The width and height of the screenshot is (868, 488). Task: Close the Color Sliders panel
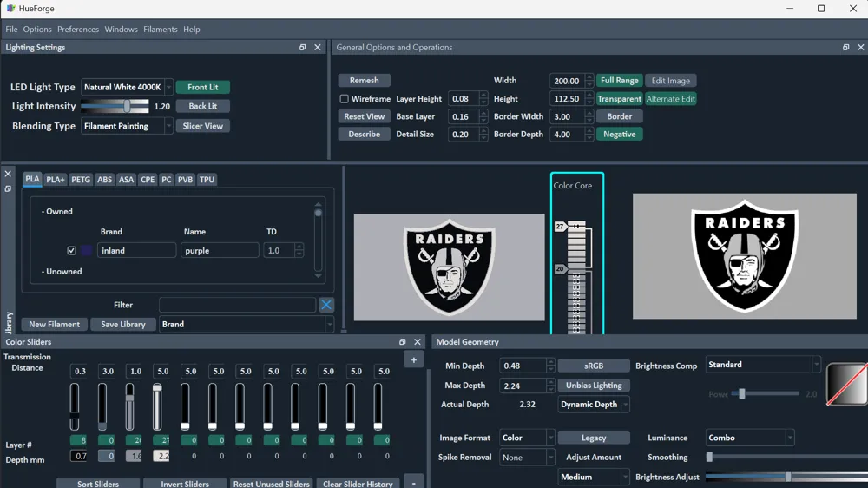point(418,342)
